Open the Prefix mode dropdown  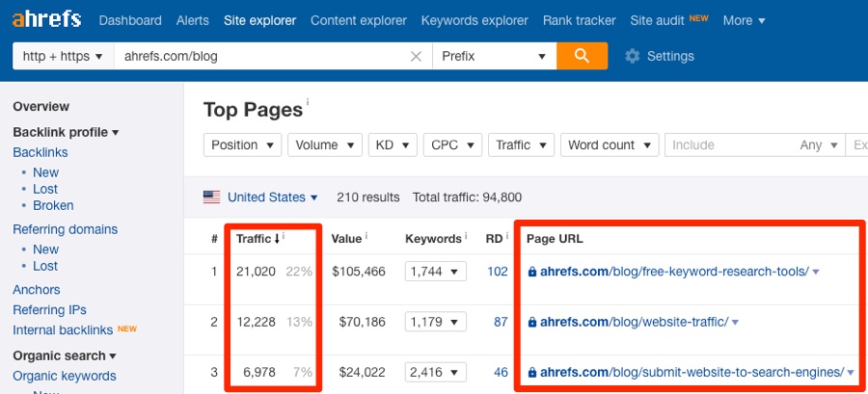coord(495,57)
